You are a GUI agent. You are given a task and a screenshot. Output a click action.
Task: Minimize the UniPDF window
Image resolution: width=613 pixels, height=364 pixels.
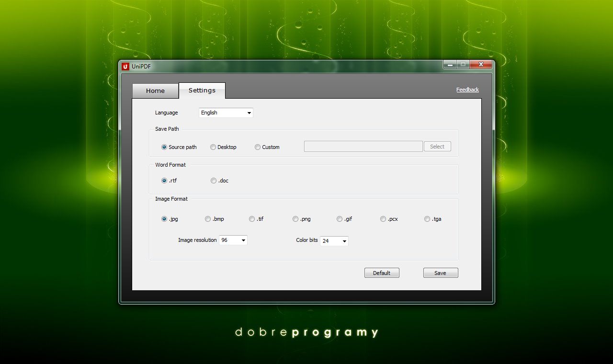point(450,65)
